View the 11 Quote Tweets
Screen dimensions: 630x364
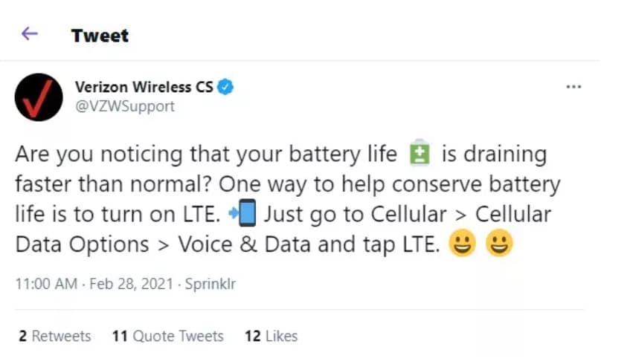click(x=168, y=336)
